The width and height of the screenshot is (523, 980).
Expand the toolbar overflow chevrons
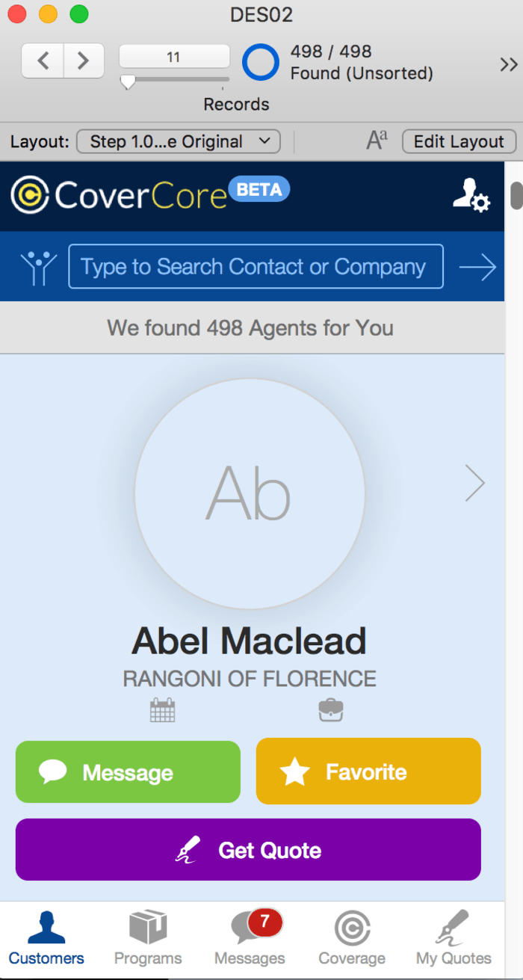tap(509, 64)
